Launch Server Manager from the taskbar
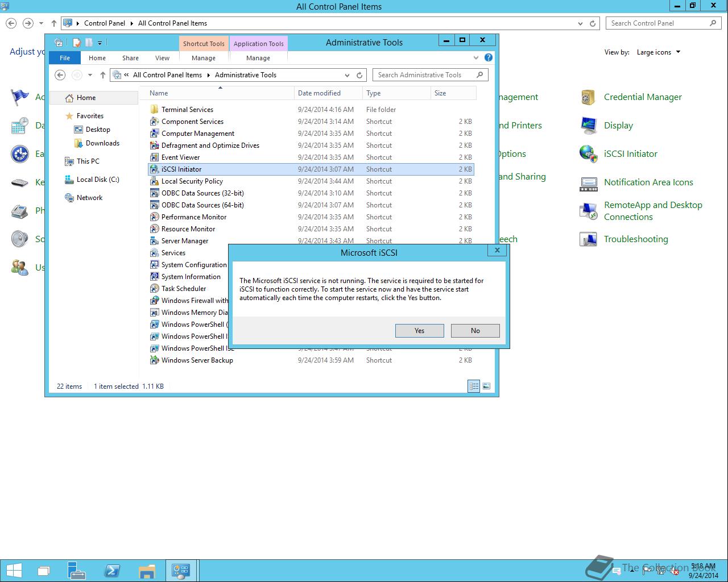The width and height of the screenshot is (728, 582). pos(76,571)
